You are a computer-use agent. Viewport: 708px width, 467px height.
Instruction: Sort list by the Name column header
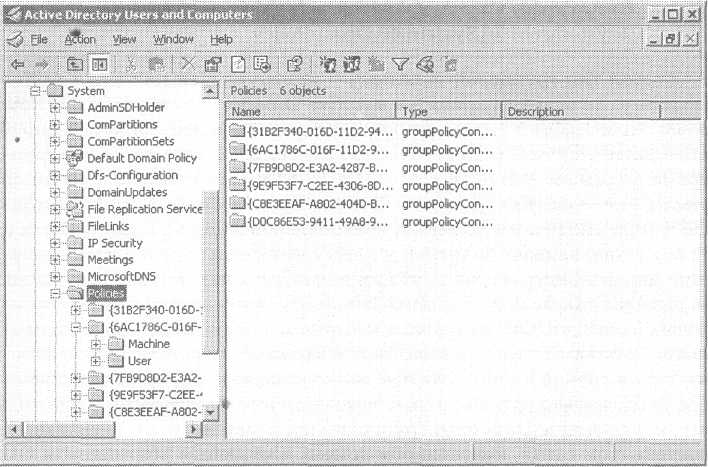(312, 112)
